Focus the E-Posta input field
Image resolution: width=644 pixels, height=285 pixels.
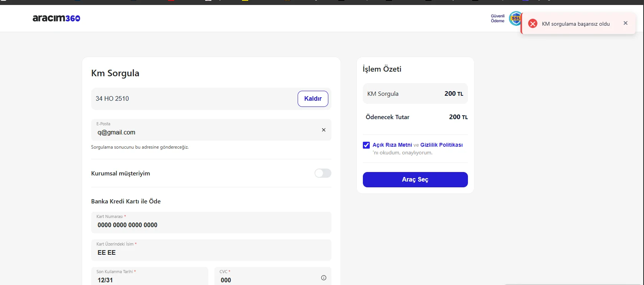coord(203,132)
